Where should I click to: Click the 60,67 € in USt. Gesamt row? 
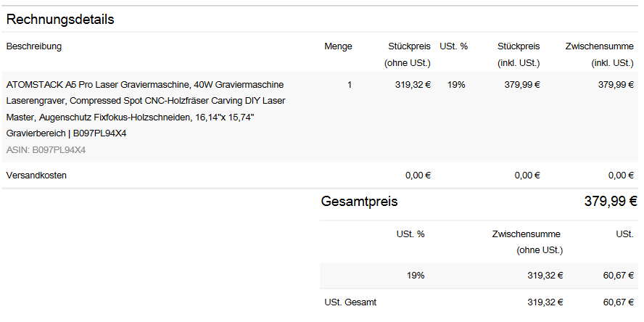click(618, 302)
